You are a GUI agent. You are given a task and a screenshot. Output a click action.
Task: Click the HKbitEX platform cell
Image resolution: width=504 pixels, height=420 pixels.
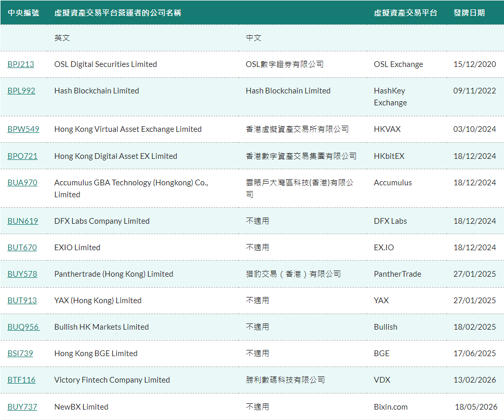[x=389, y=156]
